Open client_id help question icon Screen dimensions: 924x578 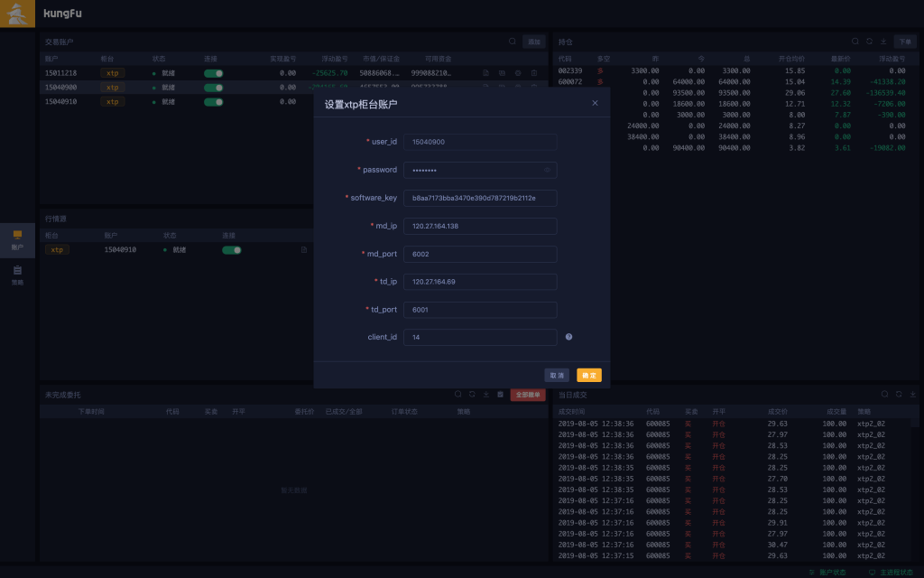568,337
